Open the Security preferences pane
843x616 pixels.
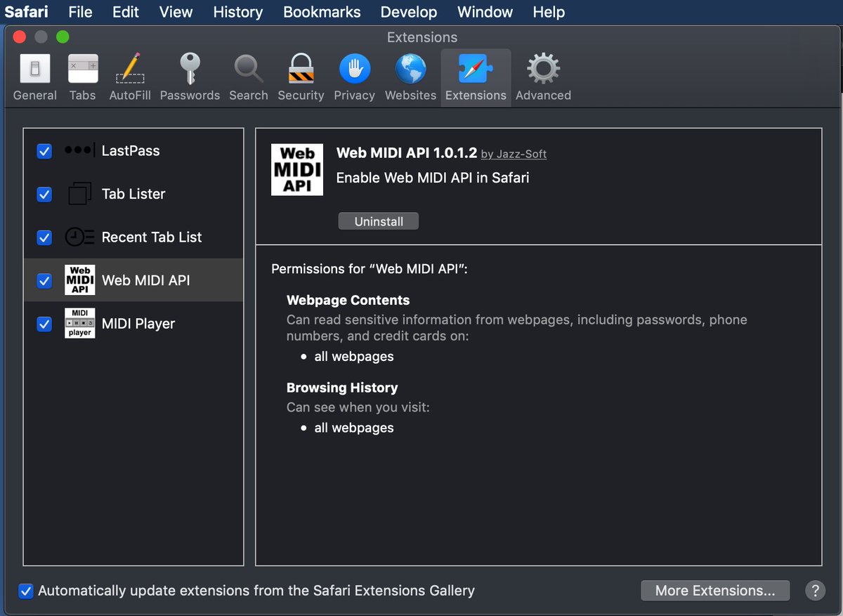click(x=301, y=77)
